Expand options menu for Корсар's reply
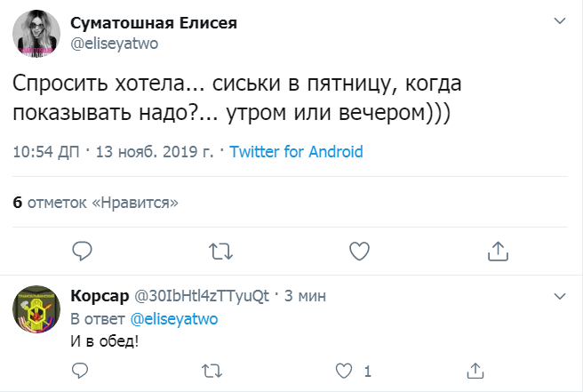This screenshot has height=392, width=583. [x=559, y=294]
